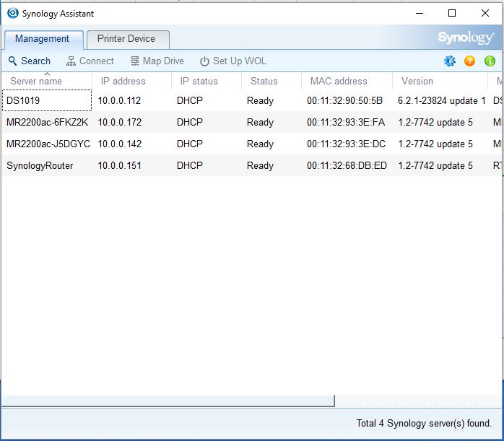Select the MR2200ac-6FKZ2K server row
Screen dimensions: 504x441
[x=252, y=122]
